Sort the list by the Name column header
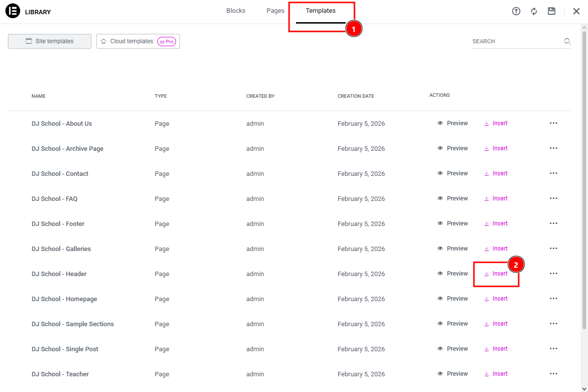This screenshot has height=392, width=588. click(39, 96)
